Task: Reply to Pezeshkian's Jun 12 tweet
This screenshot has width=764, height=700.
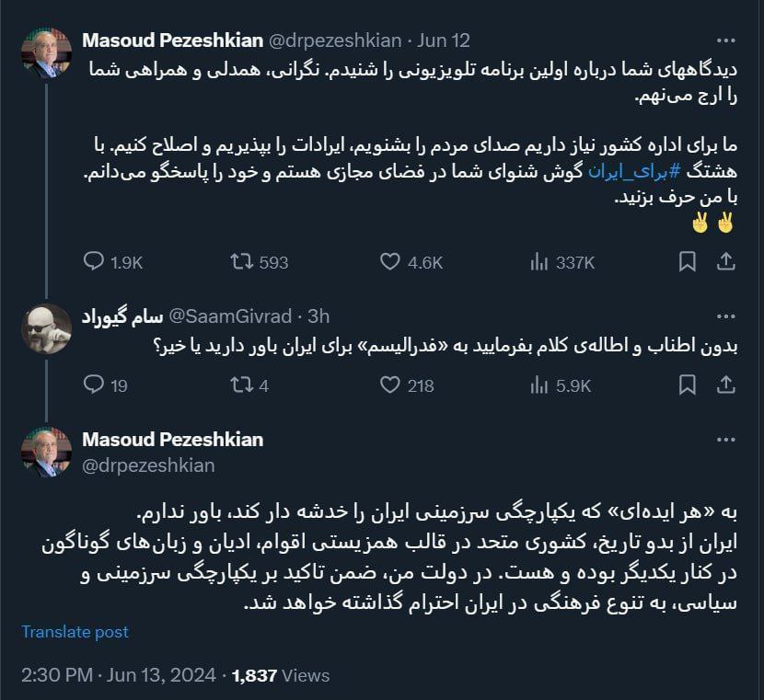Action: [94, 262]
